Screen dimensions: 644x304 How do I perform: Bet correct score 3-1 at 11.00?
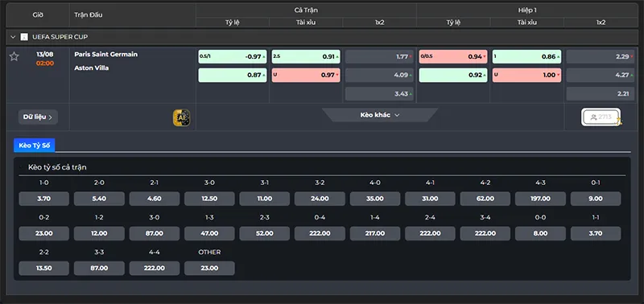pos(265,199)
